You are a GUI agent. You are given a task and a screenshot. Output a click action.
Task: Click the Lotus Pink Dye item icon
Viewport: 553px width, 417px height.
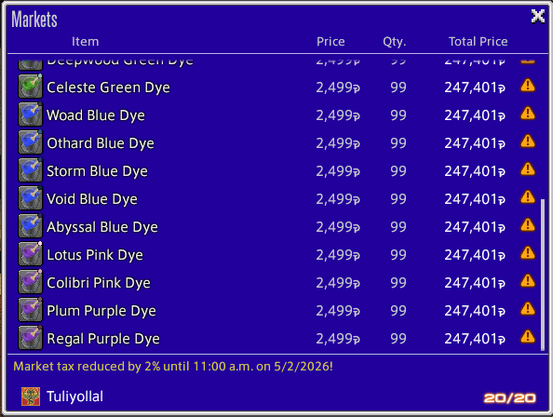click(x=30, y=253)
